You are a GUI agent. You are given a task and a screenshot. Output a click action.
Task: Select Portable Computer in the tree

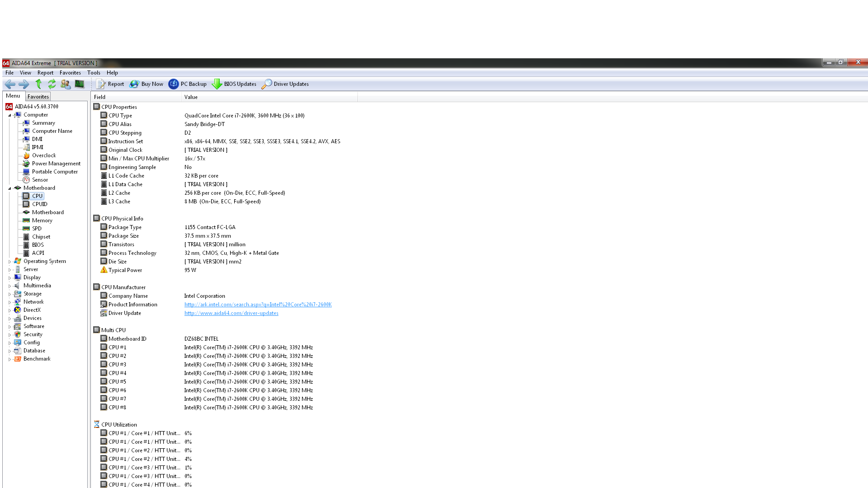pyautogui.click(x=55, y=172)
